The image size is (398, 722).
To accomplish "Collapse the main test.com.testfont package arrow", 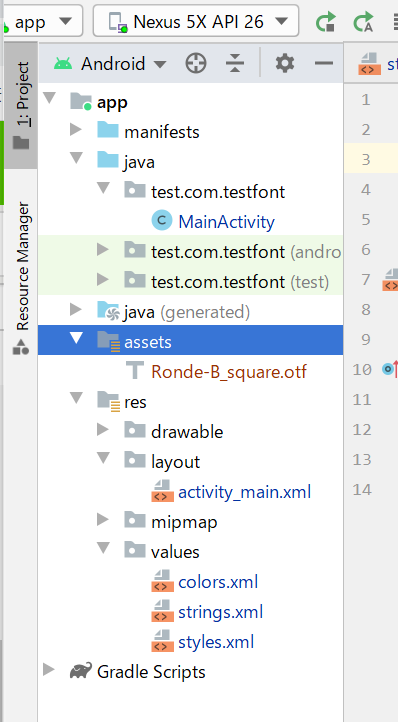I will click(103, 188).
